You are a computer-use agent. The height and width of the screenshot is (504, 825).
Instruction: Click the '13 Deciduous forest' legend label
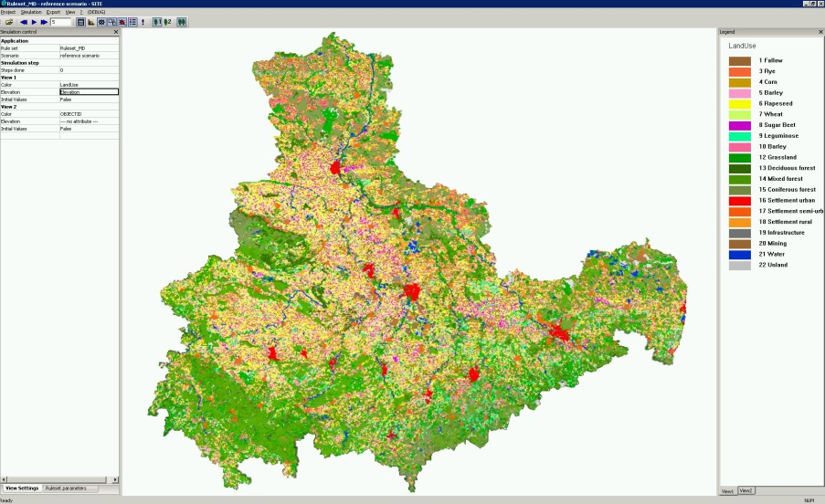[788, 168]
